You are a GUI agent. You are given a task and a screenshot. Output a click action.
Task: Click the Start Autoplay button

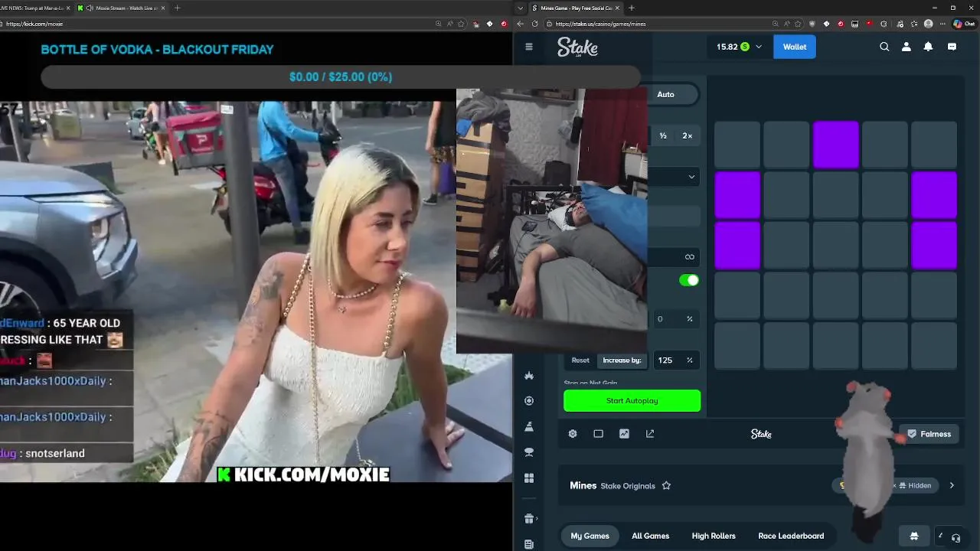click(x=632, y=401)
